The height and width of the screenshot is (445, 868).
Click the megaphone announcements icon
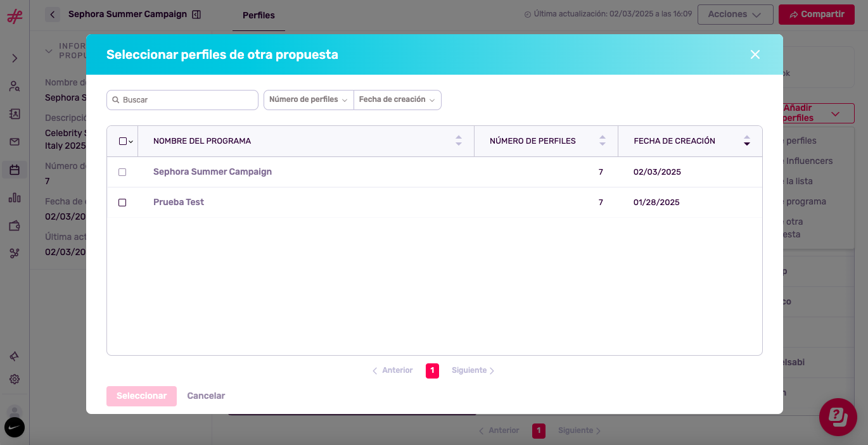coord(15,356)
